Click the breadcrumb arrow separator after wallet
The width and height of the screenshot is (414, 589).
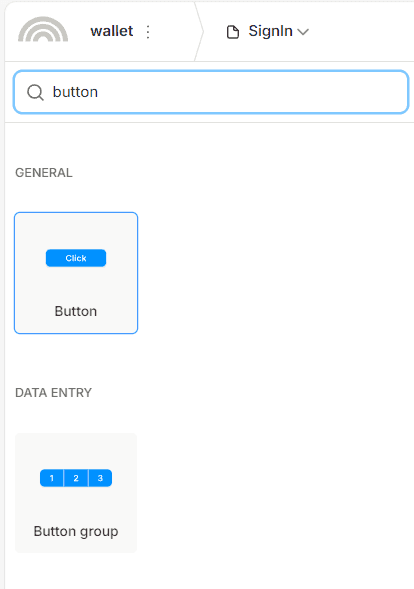(x=199, y=32)
